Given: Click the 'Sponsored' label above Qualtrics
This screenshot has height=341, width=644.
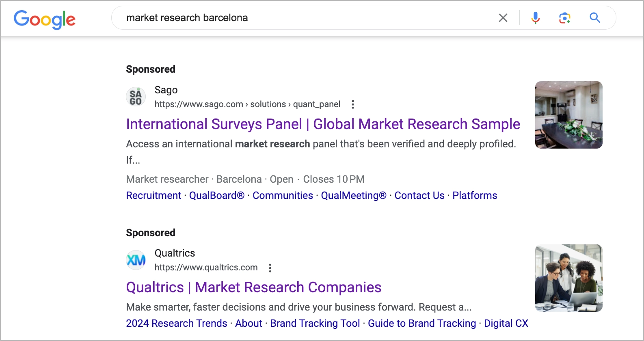Looking at the screenshot, I should [151, 233].
